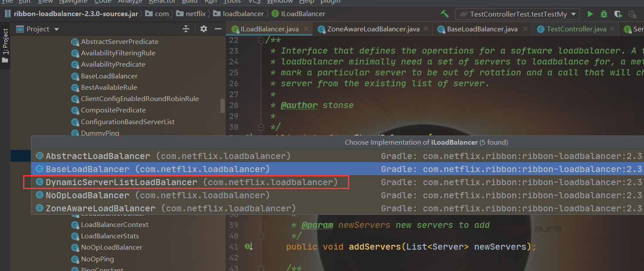Choose NoOpLoadBalancer in implementation popup

(337, 195)
